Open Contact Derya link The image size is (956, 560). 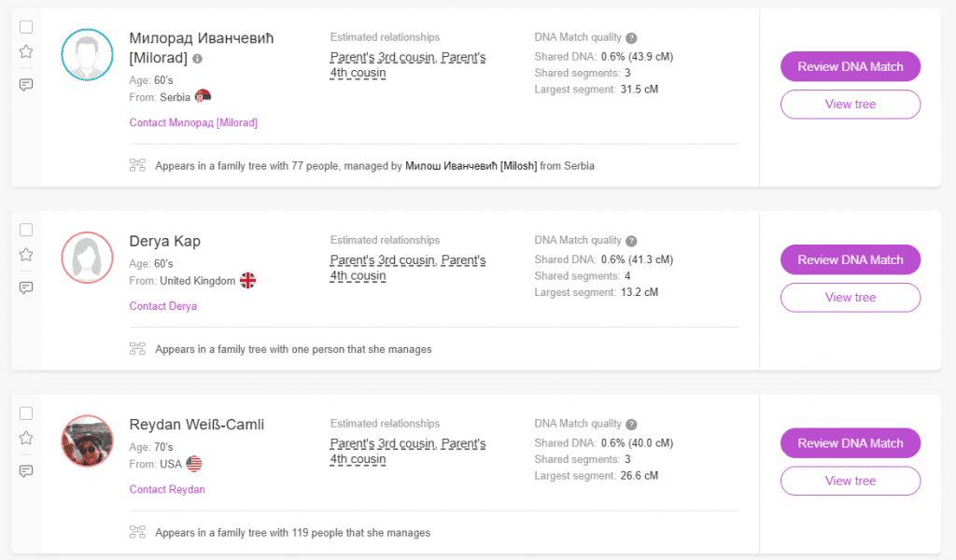click(x=163, y=306)
